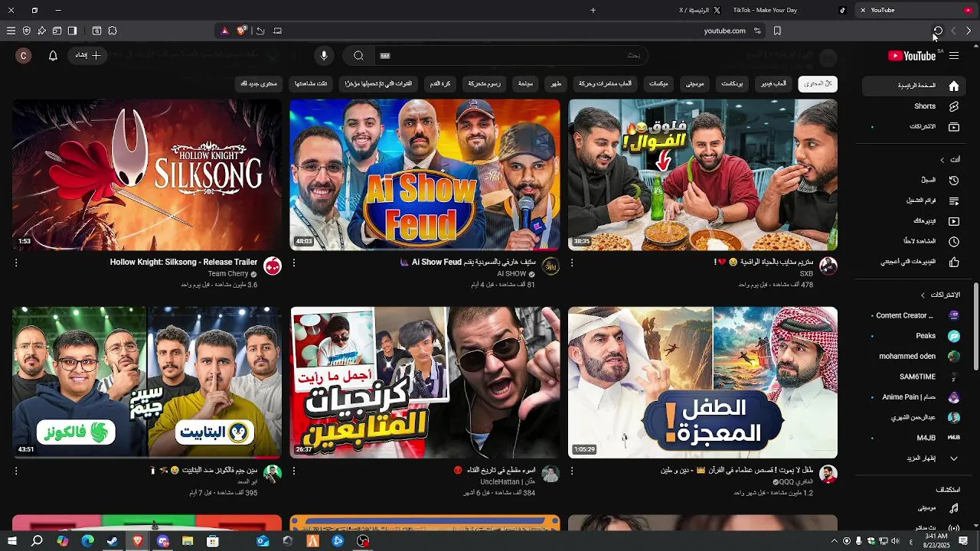The height and width of the screenshot is (551, 980).
Task: Go to Home (الصفحة الرئيسية) in sidebar
Action: 914,86
